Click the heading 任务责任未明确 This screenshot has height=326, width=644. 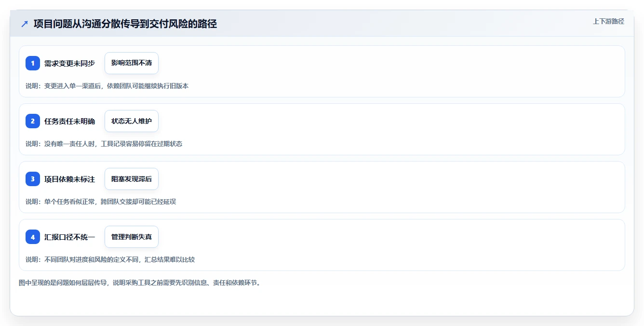coord(69,121)
